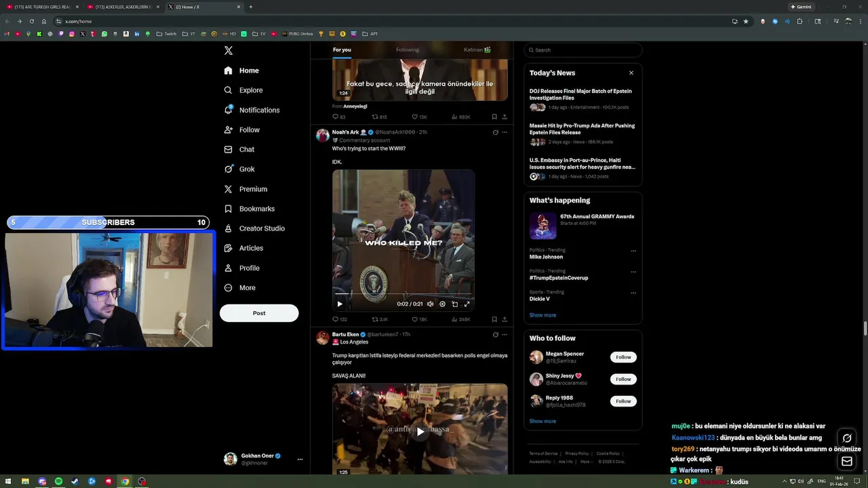Viewport: 868px width, 488px height.
Task: Open Premium in the sidebar
Action: [245, 189]
